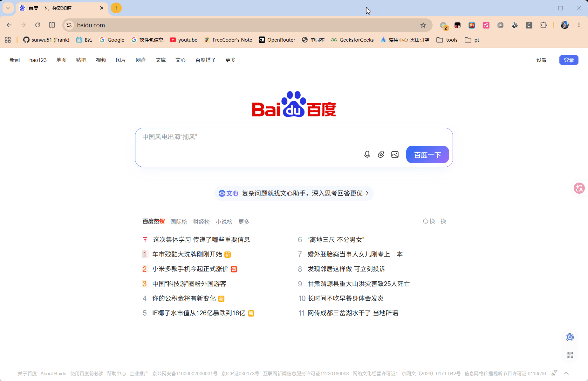Focus the Baidu search input box

point(294,147)
